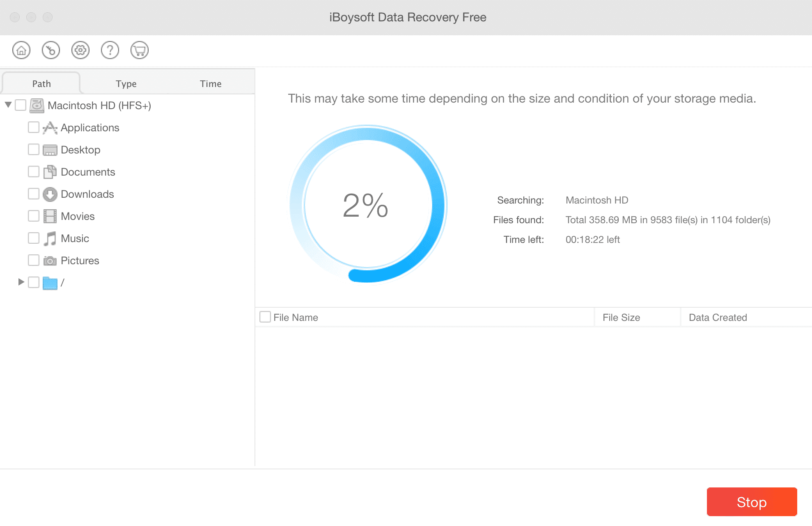
Task: Toggle the File Name select-all checkbox
Action: (x=265, y=317)
